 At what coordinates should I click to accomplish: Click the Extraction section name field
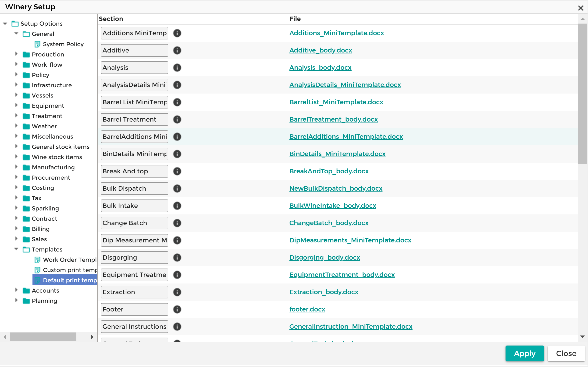[134, 292]
